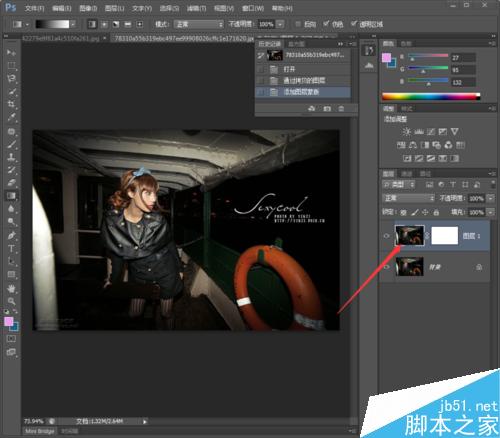
Task: Open the 滤镜(T) menu
Action: pyautogui.click(x=196, y=8)
